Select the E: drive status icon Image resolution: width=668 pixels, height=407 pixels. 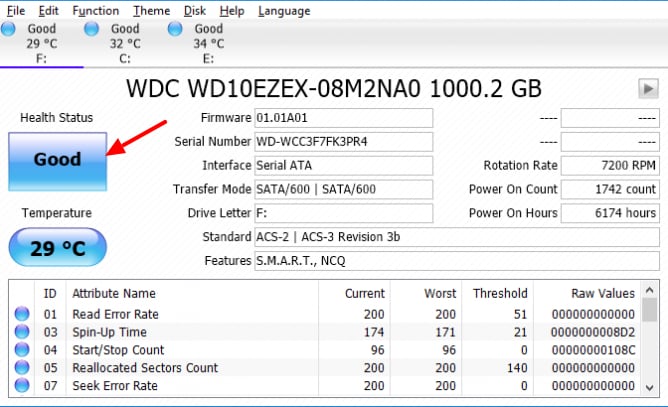coord(175,29)
